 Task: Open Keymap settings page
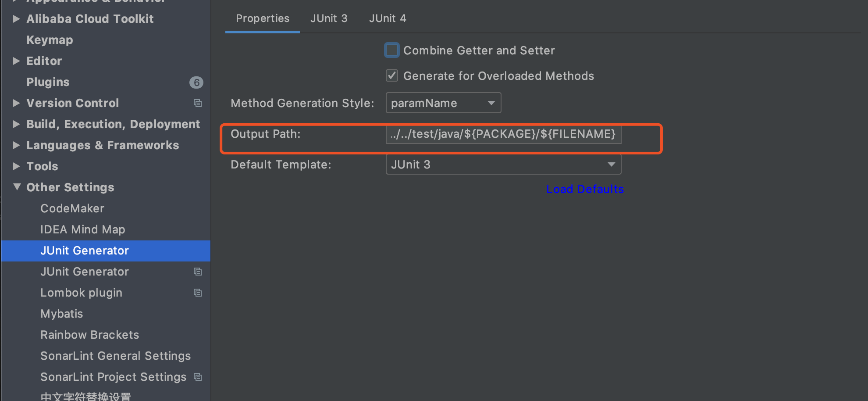tap(50, 40)
